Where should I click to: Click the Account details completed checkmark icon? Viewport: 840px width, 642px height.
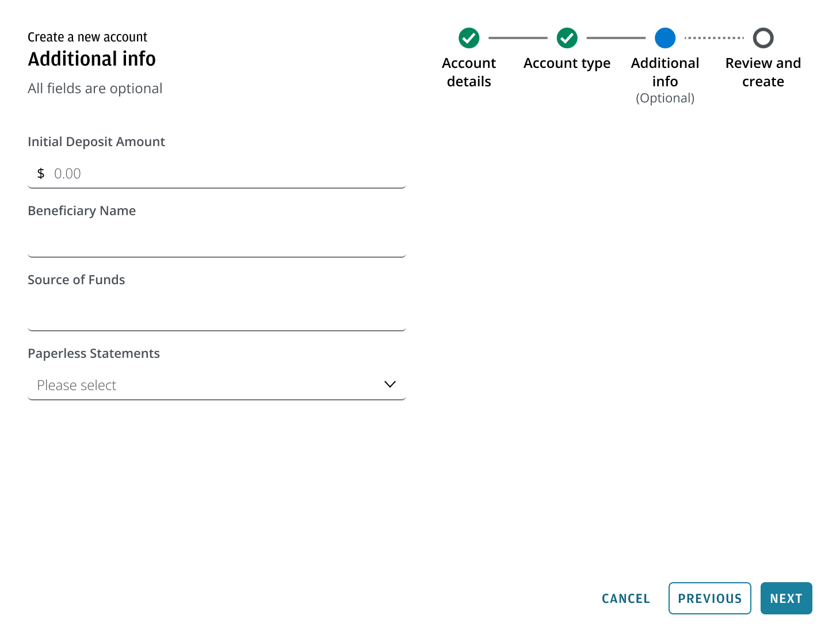click(x=468, y=38)
